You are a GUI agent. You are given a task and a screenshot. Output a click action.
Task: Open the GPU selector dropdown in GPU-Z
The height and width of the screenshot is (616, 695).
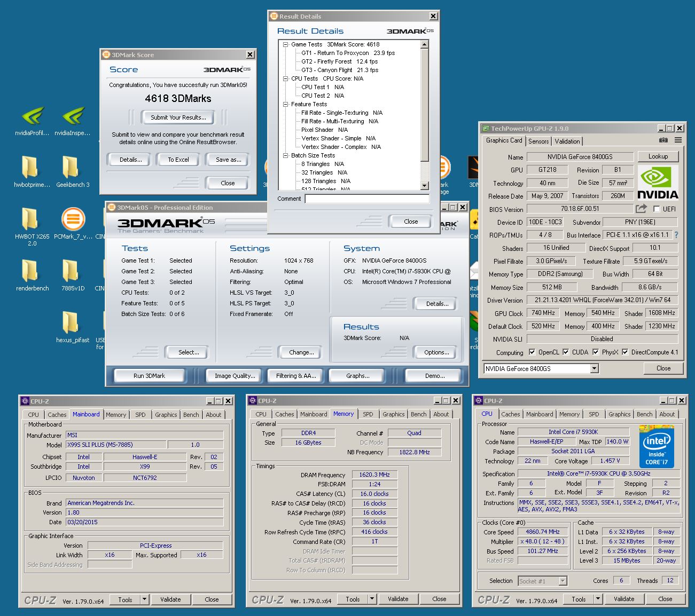pos(594,368)
